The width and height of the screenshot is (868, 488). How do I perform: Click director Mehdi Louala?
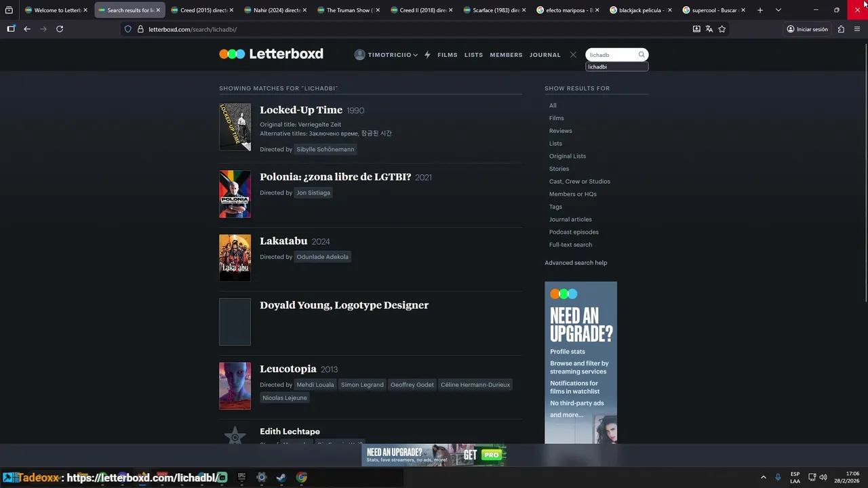click(315, 384)
